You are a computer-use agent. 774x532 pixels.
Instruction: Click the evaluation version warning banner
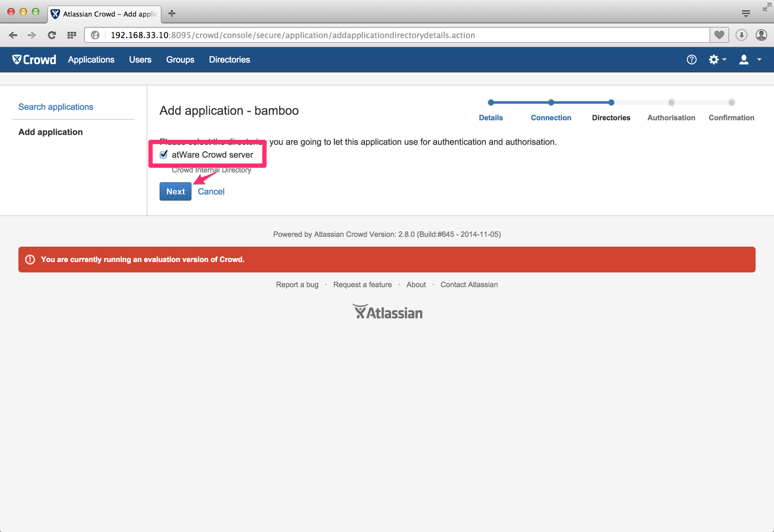(x=387, y=259)
